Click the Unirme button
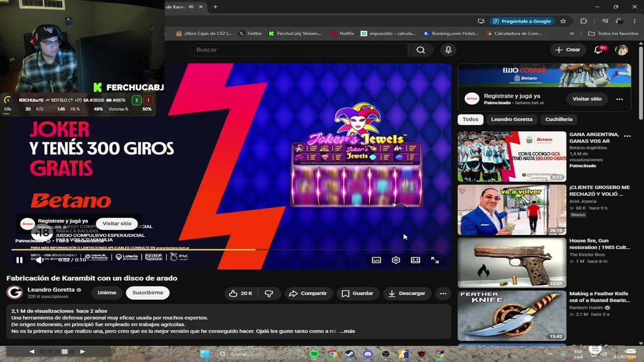644x362 pixels. click(x=107, y=293)
